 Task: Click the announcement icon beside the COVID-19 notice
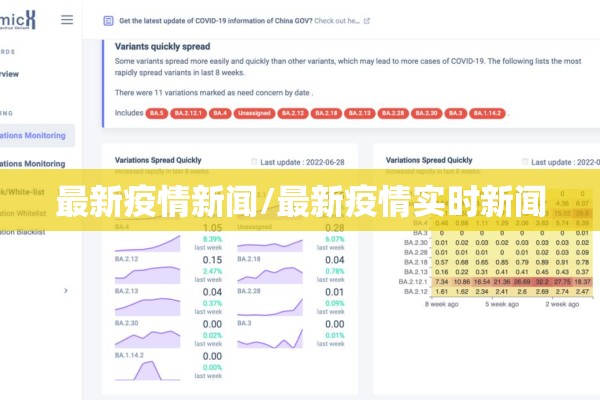pos(108,21)
